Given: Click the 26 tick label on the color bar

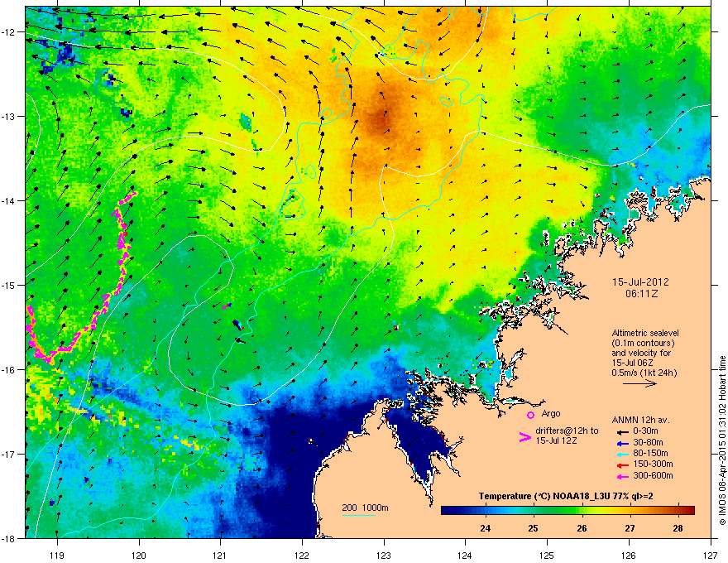Looking at the screenshot, I should coord(582,528).
